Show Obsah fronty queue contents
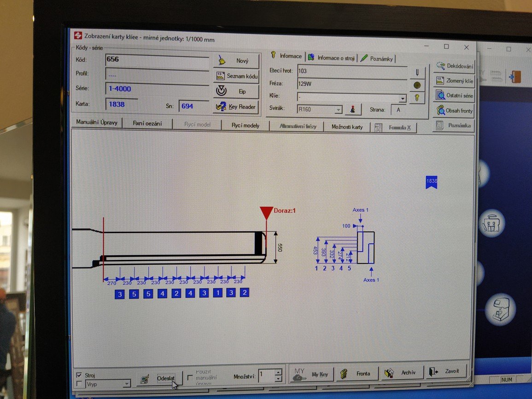 coord(454,111)
